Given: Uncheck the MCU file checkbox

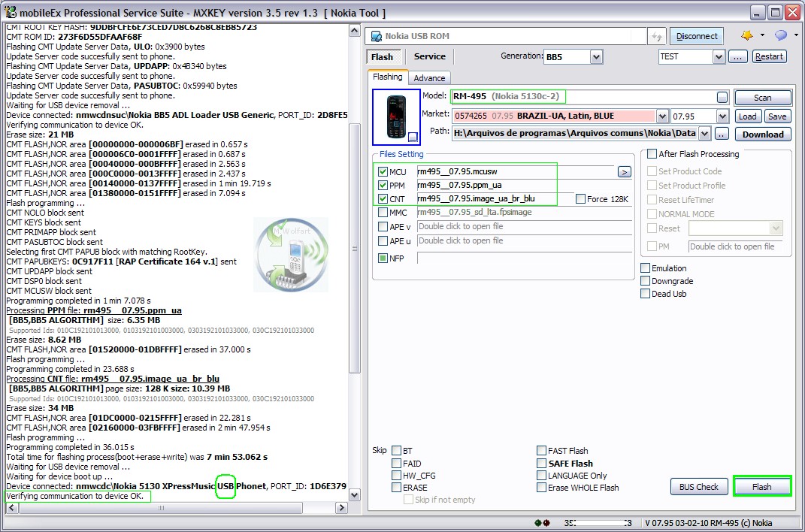Looking at the screenshot, I should tap(383, 172).
